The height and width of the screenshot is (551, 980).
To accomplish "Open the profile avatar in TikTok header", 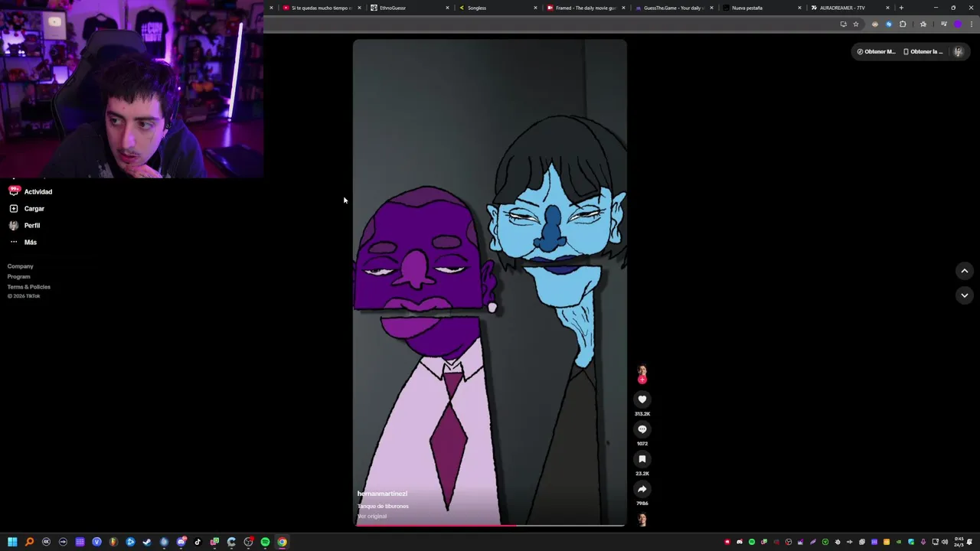I will 958,51.
